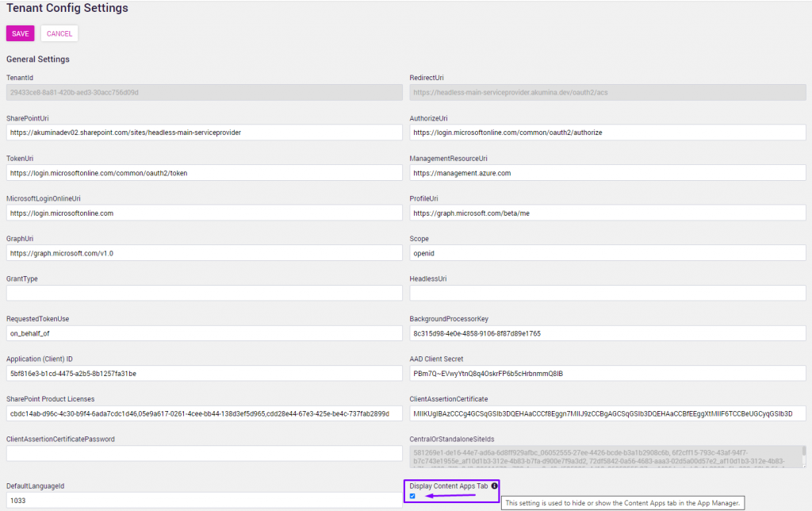
Task: Click the ManagementResourceUri field
Action: (607, 172)
